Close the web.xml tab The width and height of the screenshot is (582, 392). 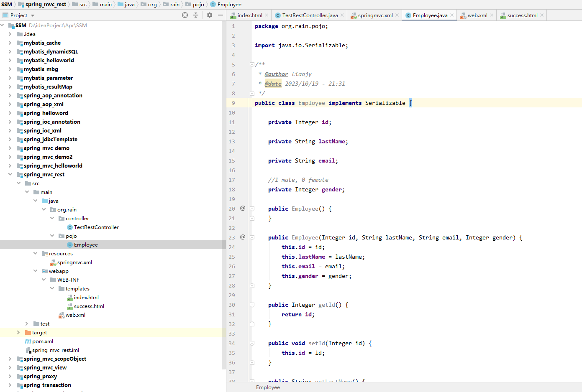pos(492,15)
